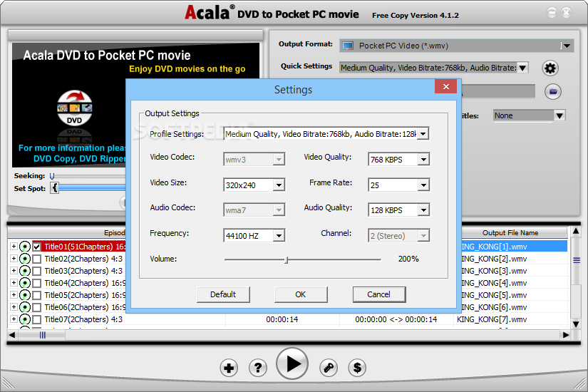Open the output folder browse icon
Image resolution: width=588 pixels, height=392 pixels.
pos(553,91)
